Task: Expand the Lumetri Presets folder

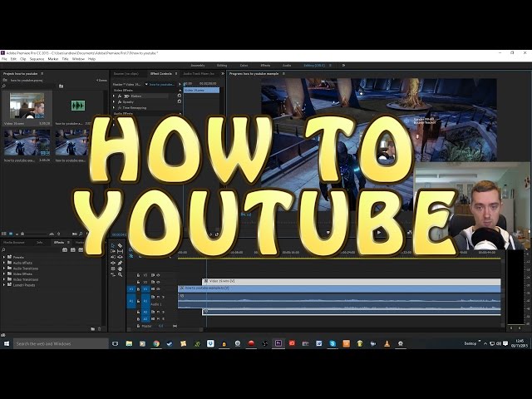Action: coord(3,285)
